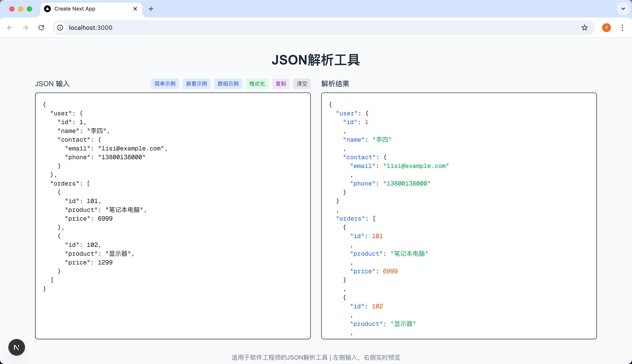Load the 简单示例 sample
This screenshot has width=632, height=364.
pyautogui.click(x=165, y=84)
